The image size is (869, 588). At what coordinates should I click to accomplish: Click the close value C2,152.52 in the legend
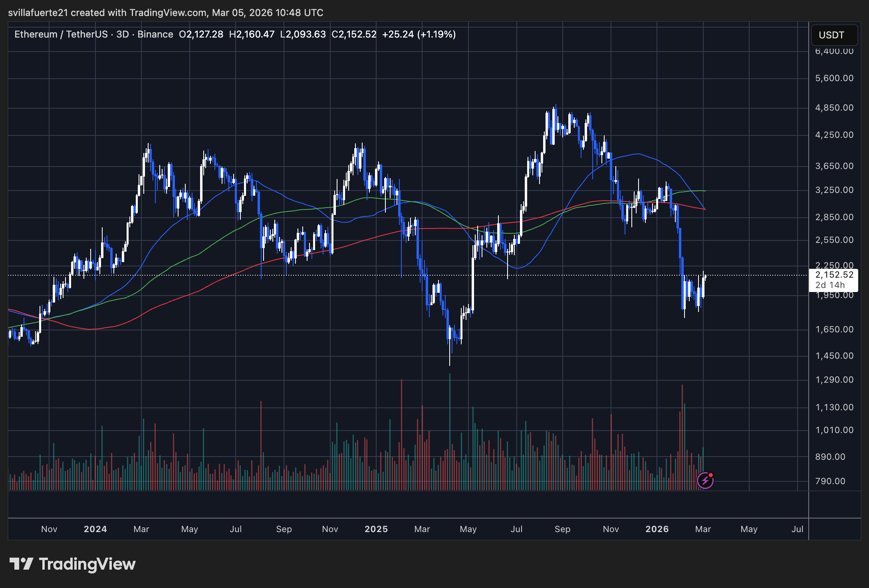pyautogui.click(x=354, y=34)
